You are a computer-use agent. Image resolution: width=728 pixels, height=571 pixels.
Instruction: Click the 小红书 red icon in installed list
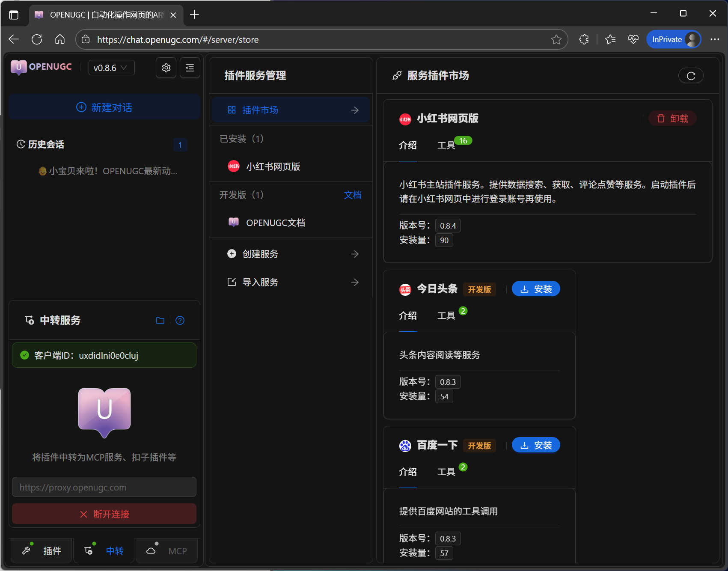[x=234, y=166]
